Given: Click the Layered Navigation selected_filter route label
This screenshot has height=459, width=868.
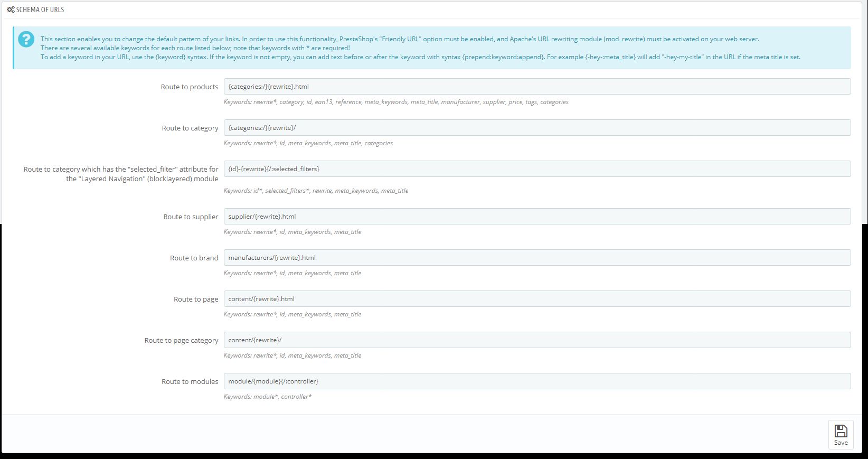Looking at the screenshot, I should point(121,174).
